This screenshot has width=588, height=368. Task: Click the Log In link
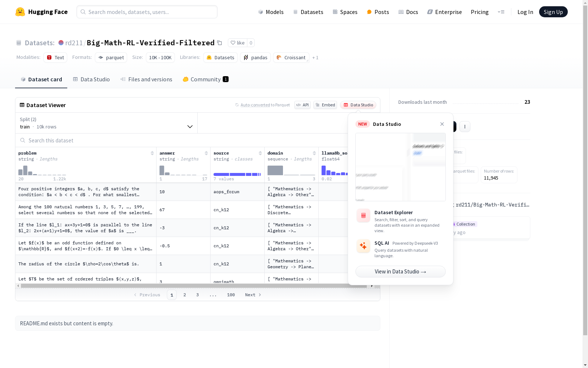[x=525, y=12]
